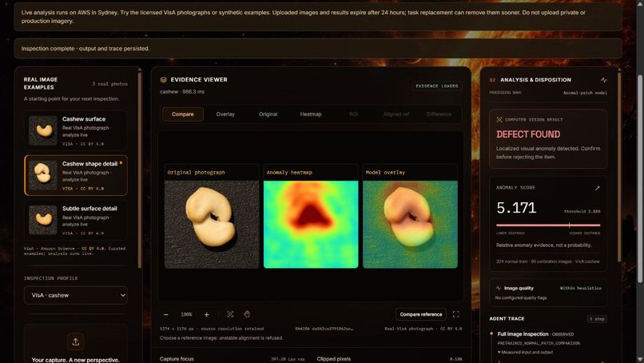Click the anomaly score threshold slider
The image size is (644, 363).
pyautogui.click(x=548, y=225)
